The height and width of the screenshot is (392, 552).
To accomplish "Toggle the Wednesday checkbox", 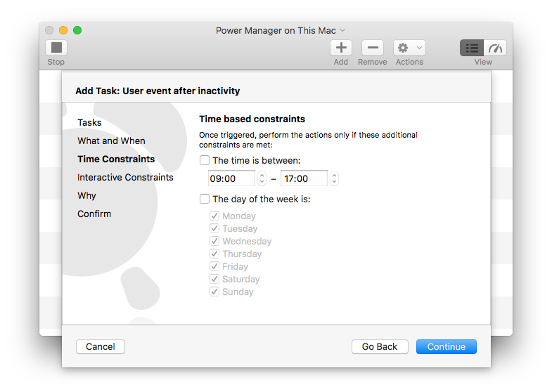I will click(x=214, y=241).
